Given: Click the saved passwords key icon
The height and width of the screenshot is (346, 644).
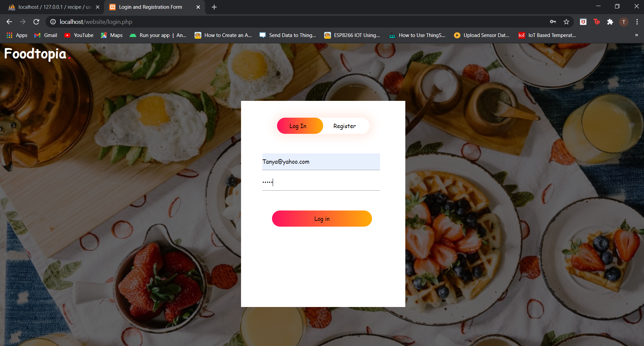Looking at the screenshot, I should pos(553,22).
